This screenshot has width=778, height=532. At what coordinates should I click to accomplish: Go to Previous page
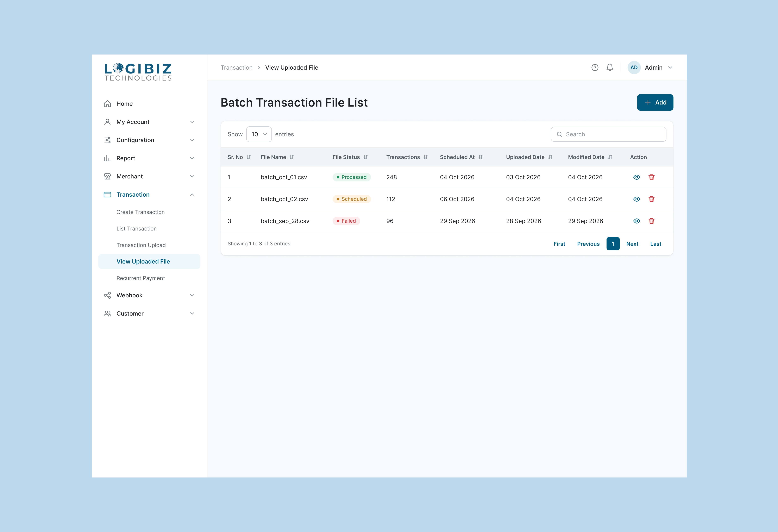pyautogui.click(x=588, y=244)
